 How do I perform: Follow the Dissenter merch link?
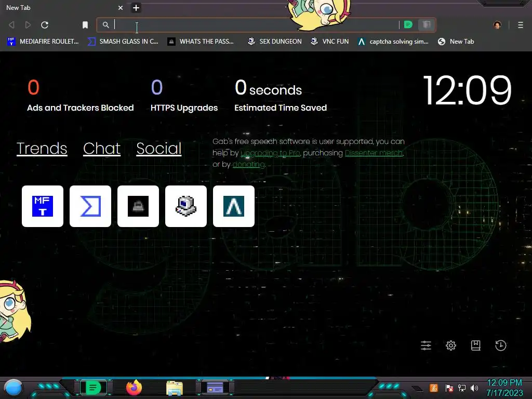click(374, 153)
